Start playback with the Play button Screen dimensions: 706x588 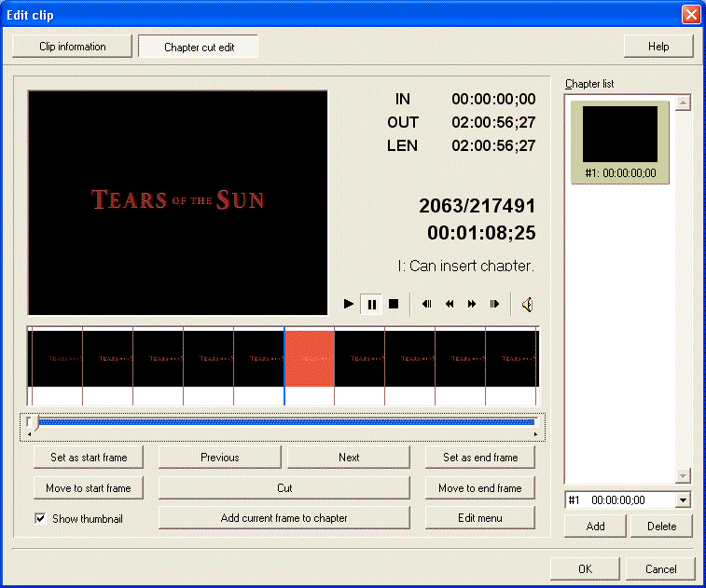(348, 304)
